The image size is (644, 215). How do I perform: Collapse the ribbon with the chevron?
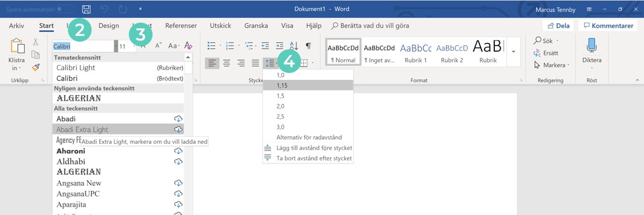[x=637, y=80]
